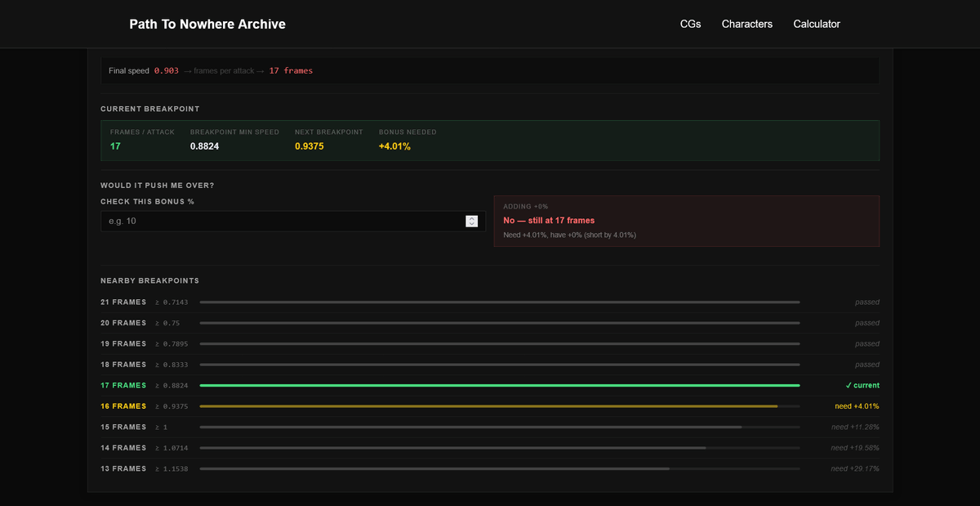Click the Final speed 0.903 value

[x=167, y=70]
